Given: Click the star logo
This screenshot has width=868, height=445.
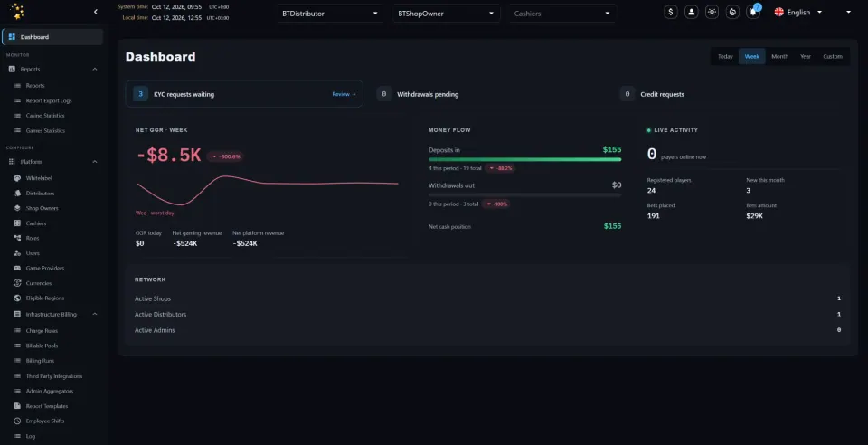Looking at the screenshot, I should [x=17, y=11].
